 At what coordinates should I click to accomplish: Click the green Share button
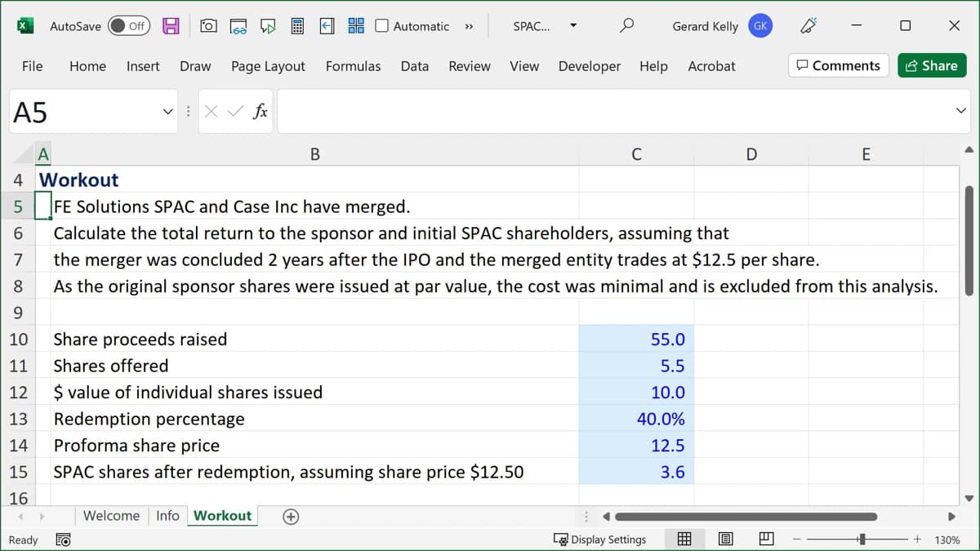pyautogui.click(x=932, y=66)
